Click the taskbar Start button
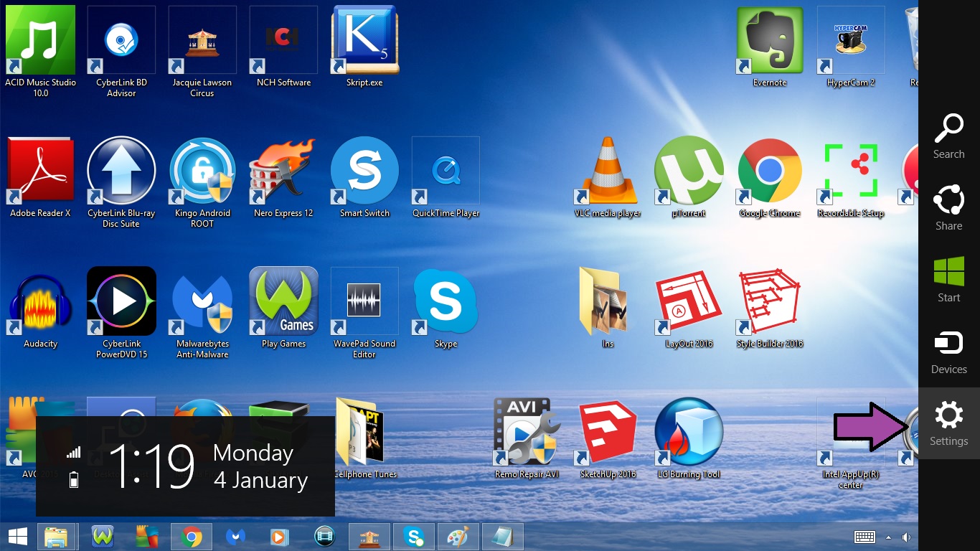Image resolution: width=980 pixels, height=551 pixels. tap(17, 537)
